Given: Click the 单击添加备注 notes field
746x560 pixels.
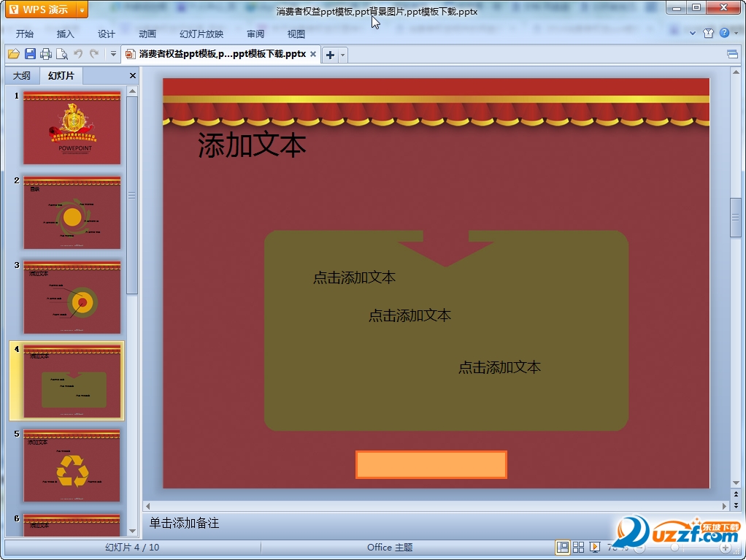Looking at the screenshot, I should click(184, 523).
